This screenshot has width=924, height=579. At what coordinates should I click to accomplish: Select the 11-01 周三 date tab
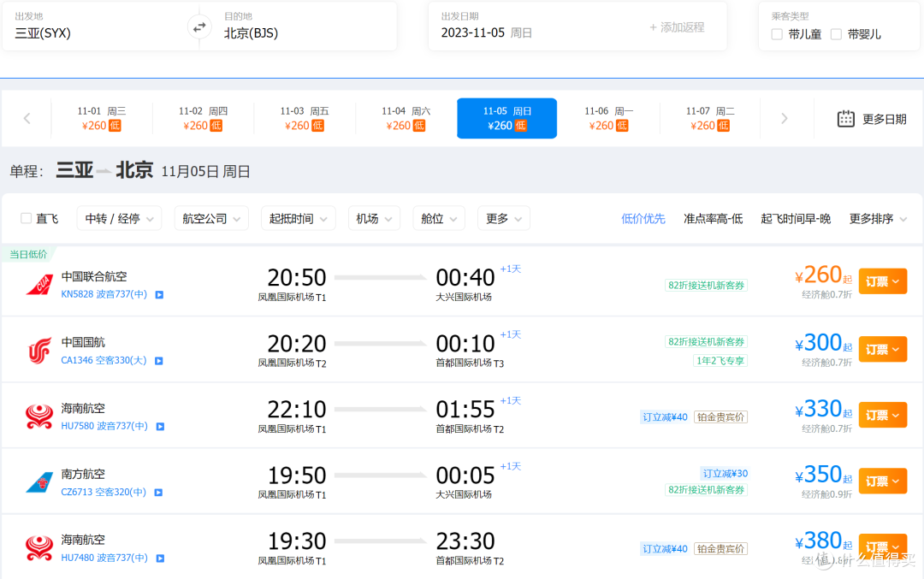point(101,118)
